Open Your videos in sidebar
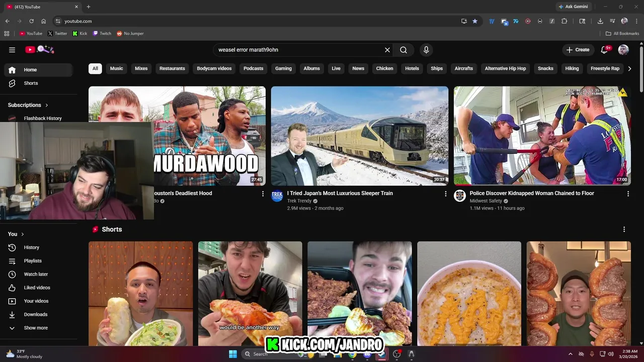This screenshot has width=644, height=362. click(x=38, y=301)
